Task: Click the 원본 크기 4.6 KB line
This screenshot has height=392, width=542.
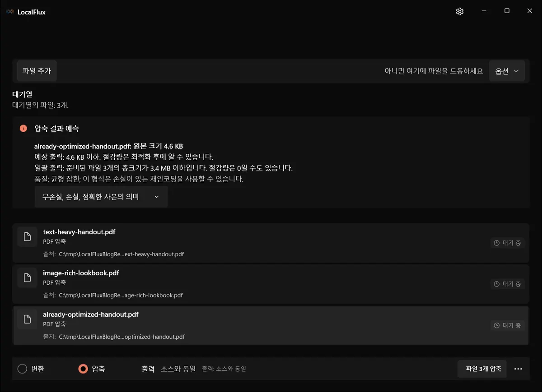Action: pyautogui.click(x=108, y=146)
